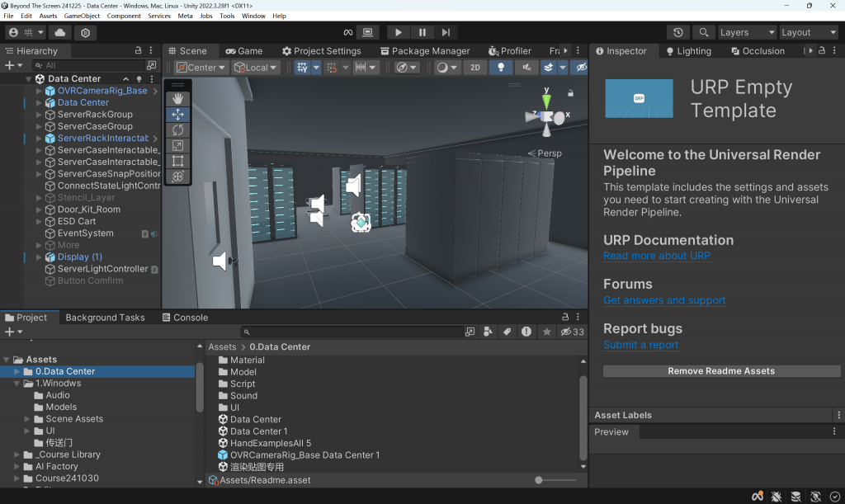845x504 pixels.
Task: Click the Simulator device icon next to Play
Action: click(x=367, y=32)
